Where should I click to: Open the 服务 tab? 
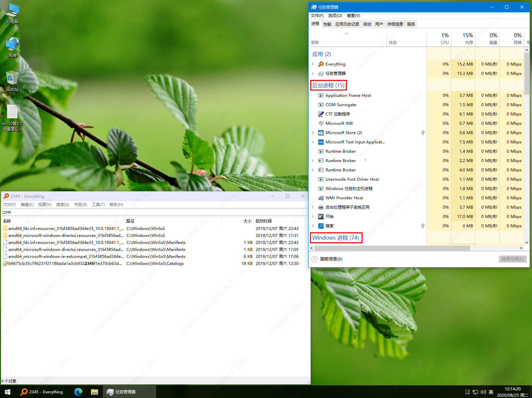click(x=411, y=24)
